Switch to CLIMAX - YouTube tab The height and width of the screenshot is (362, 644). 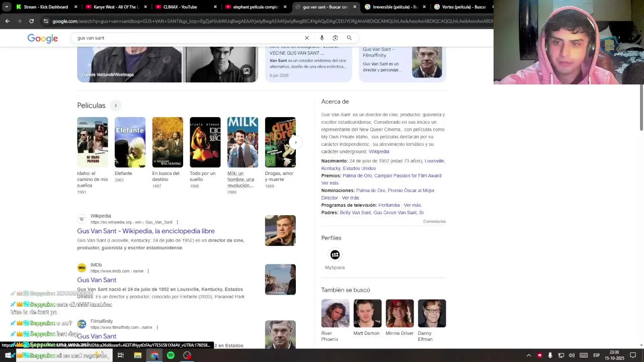point(185,7)
